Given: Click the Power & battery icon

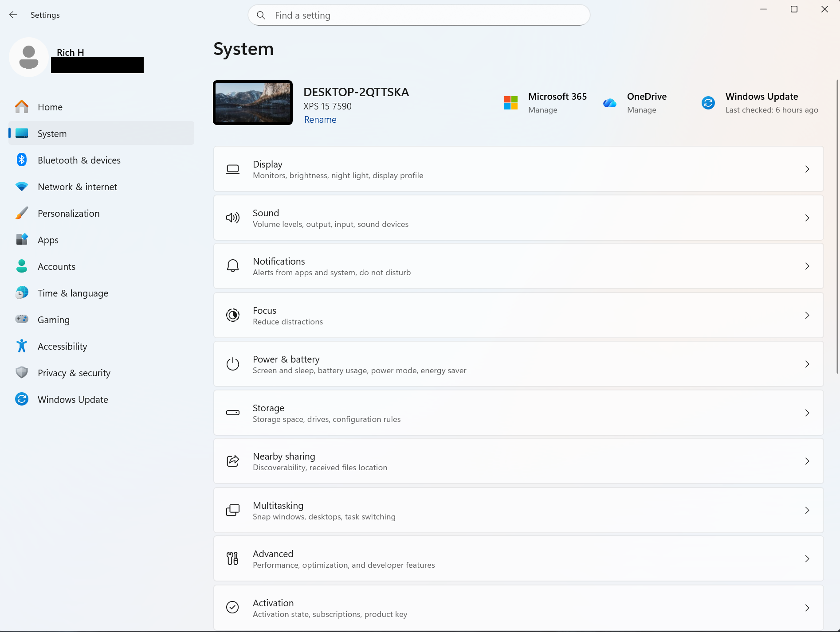Looking at the screenshot, I should 233,364.
